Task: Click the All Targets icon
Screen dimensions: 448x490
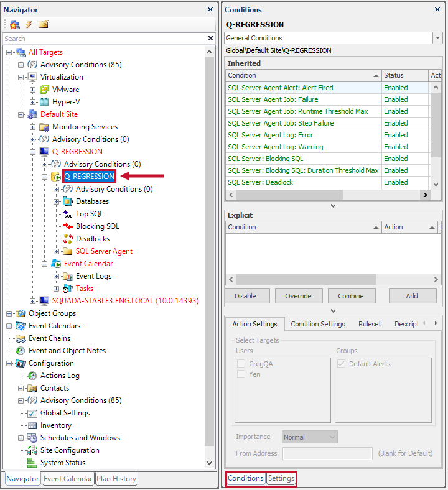Action: pyautogui.click(x=21, y=52)
